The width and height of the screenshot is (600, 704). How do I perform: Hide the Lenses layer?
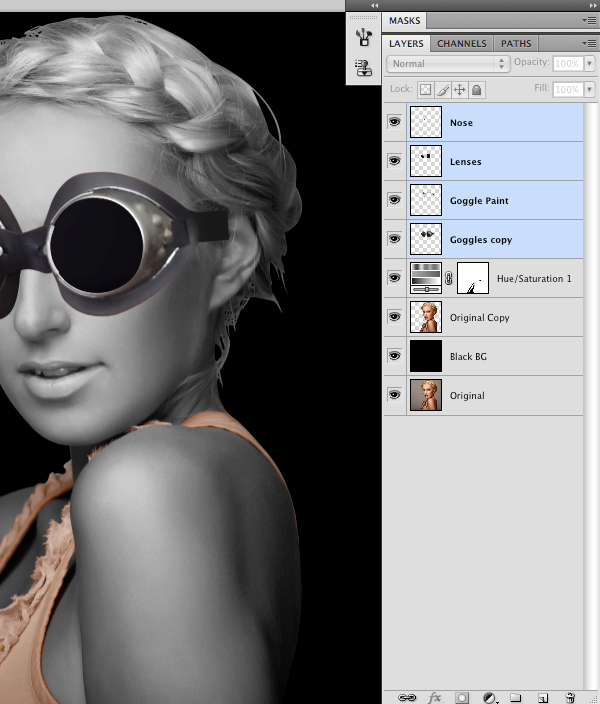coord(394,161)
